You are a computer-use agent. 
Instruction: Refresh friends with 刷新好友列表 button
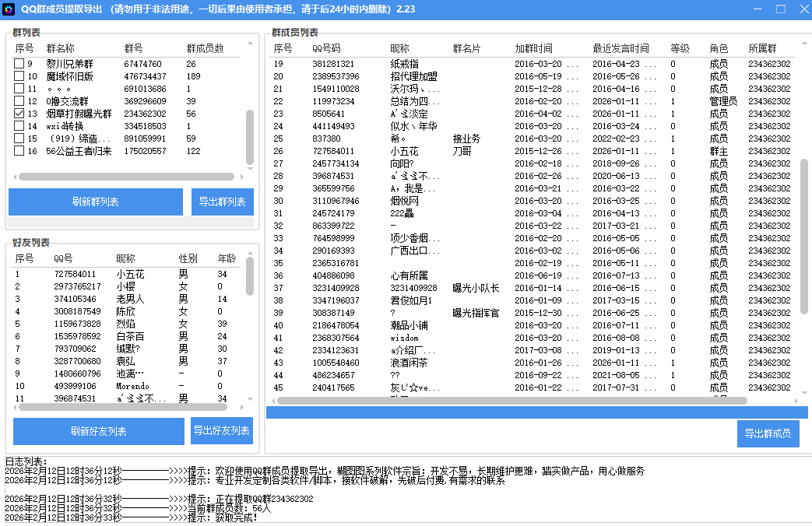click(99, 431)
